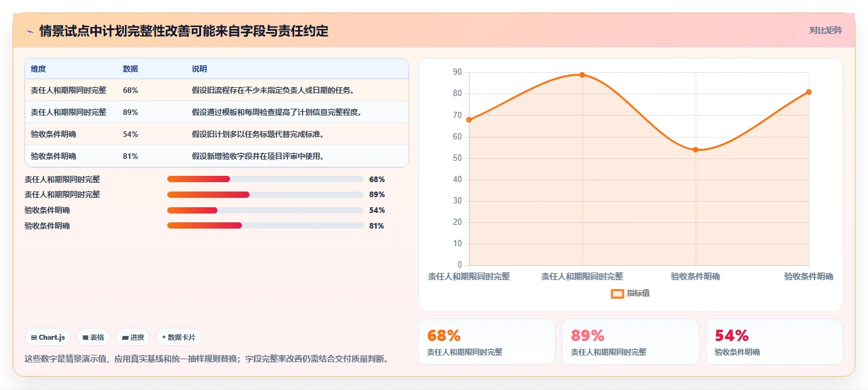Select the chart data point at 89
The image size is (868, 390).
tap(582, 75)
